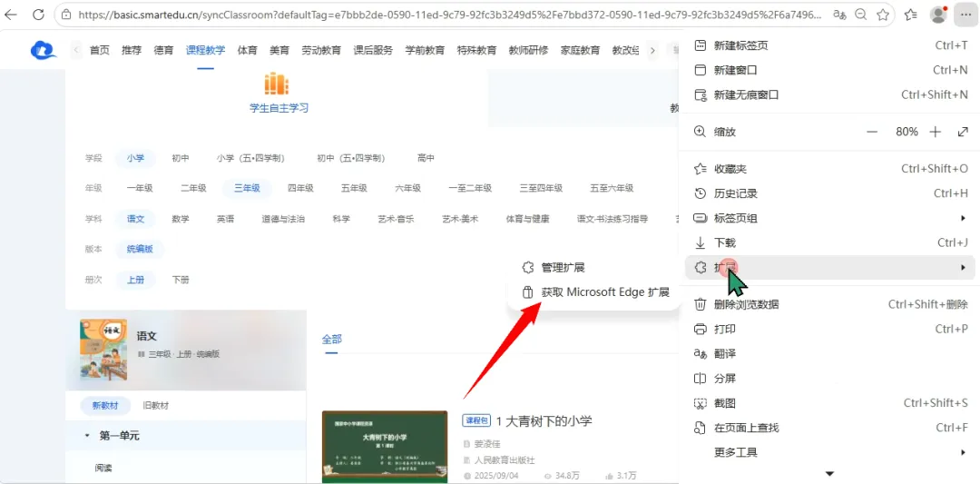Open 新建标签页 from the menu
The image size is (980, 484).
(831, 45)
